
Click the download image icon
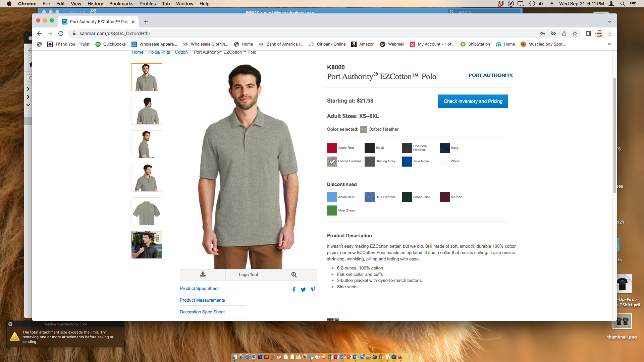[203, 275]
